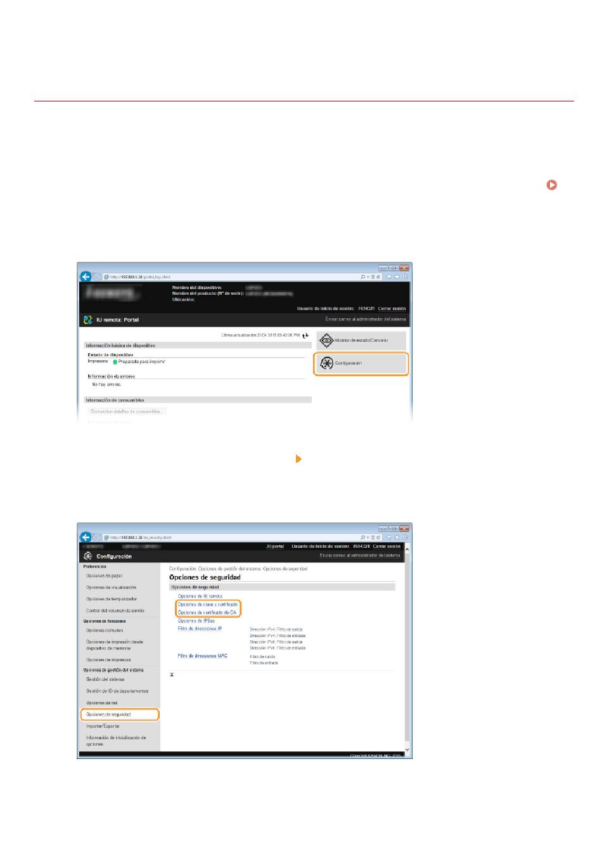Open Gestión de ID de departamentos

click(x=117, y=691)
